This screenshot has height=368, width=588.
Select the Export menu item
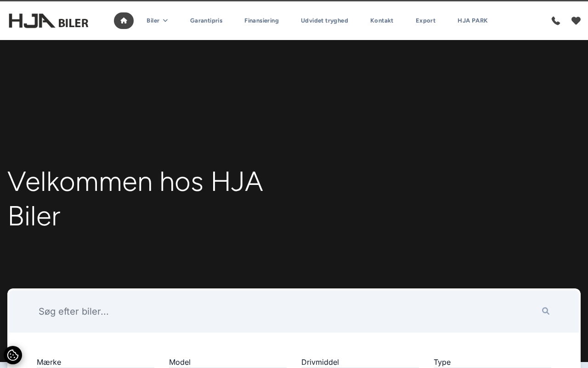425,21
